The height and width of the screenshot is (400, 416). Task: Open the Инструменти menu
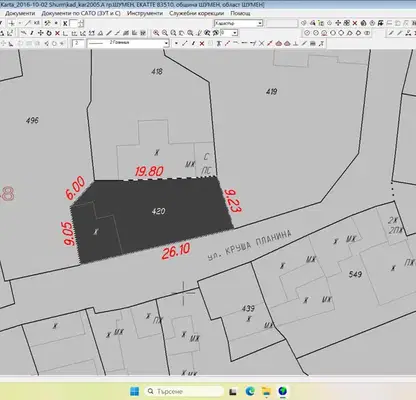[145, 13]
